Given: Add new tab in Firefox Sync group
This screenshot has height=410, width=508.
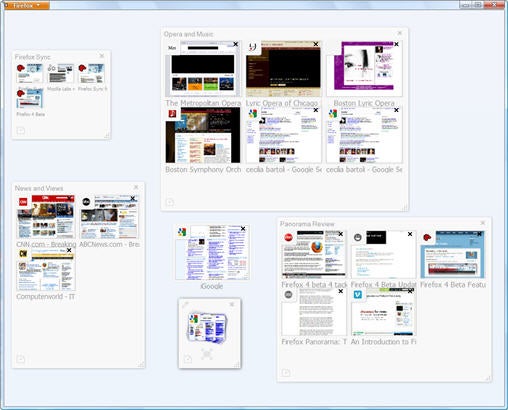Looking at the screenshot, I should [x=21, y=130].
